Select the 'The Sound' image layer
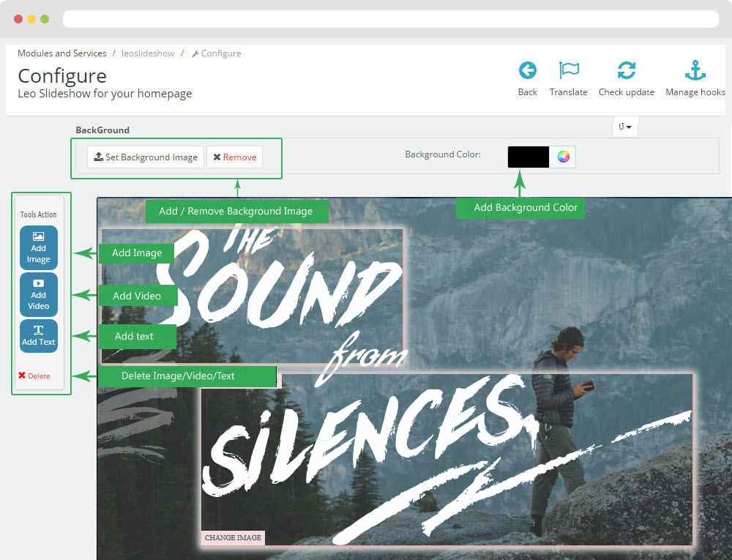Image resolution: width=732 pixels, height=560 pixels. [252, 296]
